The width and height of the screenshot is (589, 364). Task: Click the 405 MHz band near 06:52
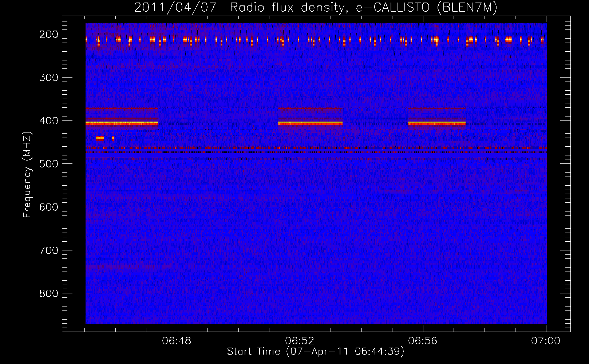(x=310, y=123)
